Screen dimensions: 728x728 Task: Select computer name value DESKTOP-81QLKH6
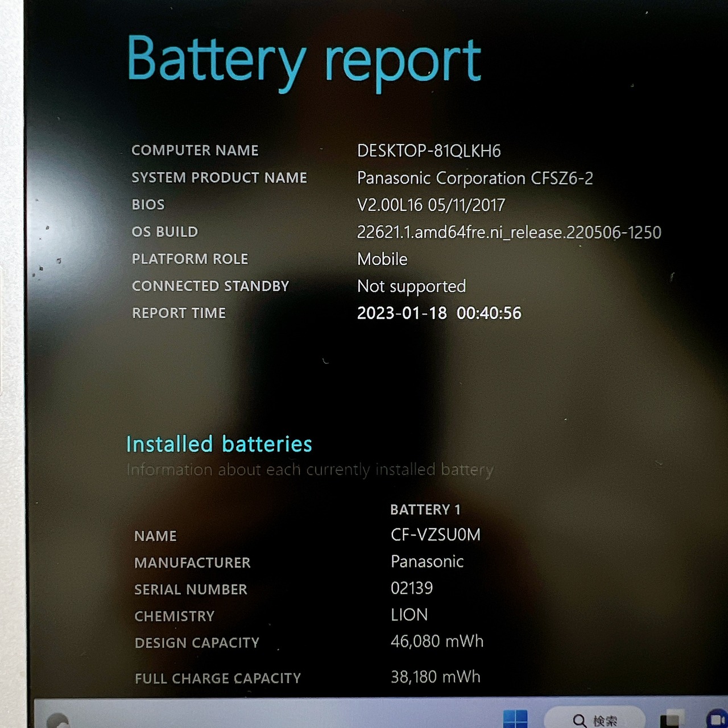429,151
